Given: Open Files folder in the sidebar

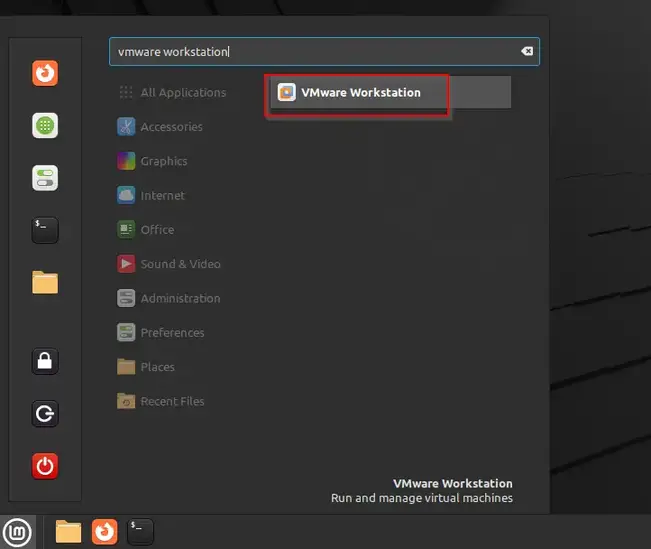Looking at the screenshot, I should click(45, 282).
